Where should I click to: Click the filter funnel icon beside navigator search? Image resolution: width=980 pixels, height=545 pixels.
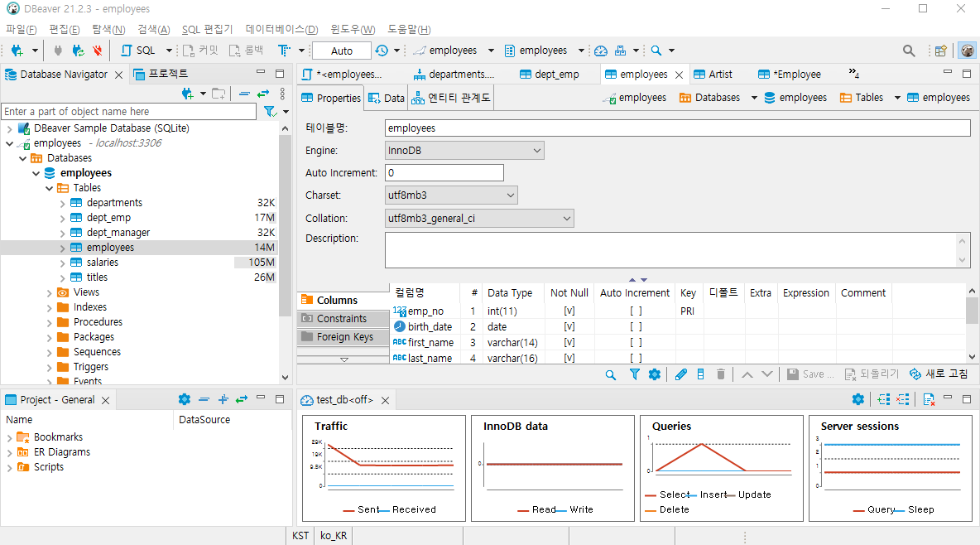tap(270, 111)
